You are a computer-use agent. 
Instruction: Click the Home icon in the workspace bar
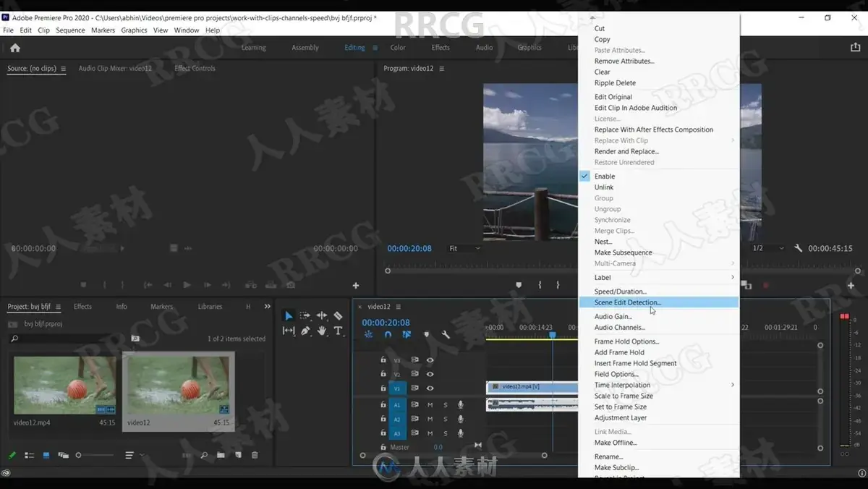click(15, 48)
